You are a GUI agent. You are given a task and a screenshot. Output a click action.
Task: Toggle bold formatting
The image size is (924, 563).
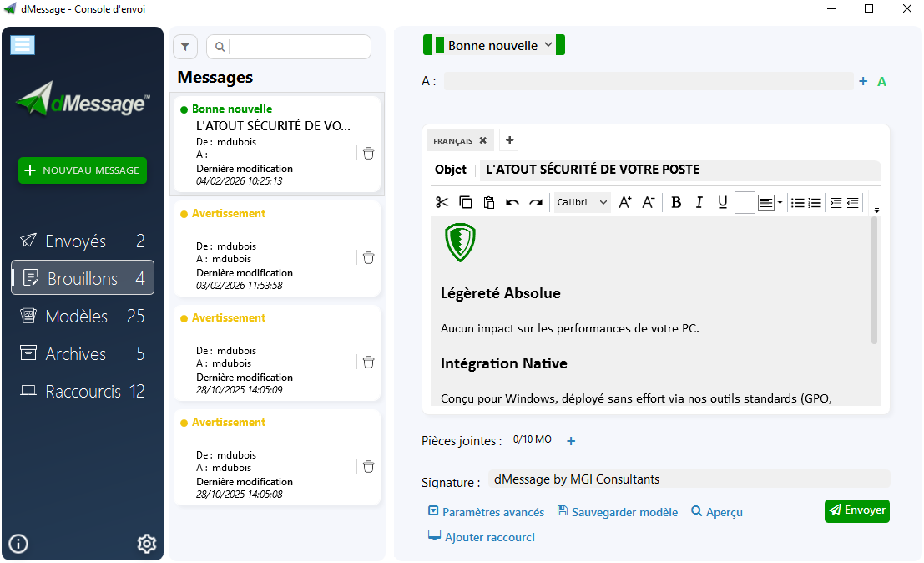pyautogui.click(x=676, y=202)
